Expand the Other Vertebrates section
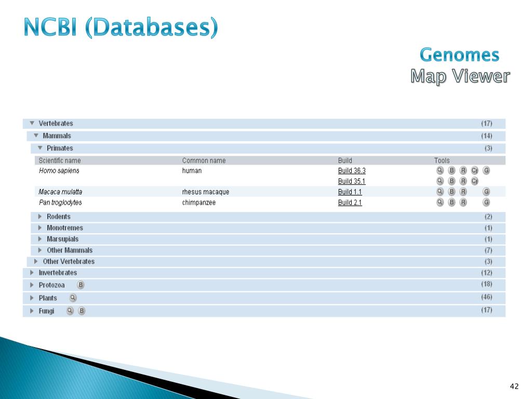 pos(36,261)
